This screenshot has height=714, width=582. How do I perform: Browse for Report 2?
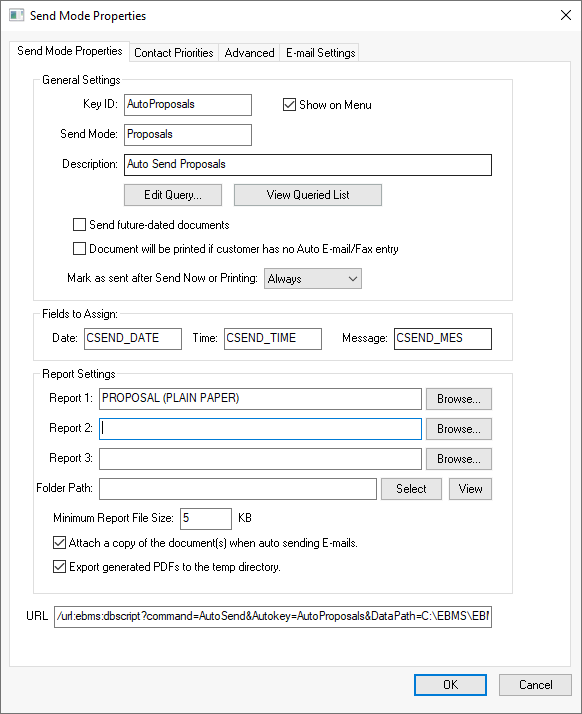point(459,429)
